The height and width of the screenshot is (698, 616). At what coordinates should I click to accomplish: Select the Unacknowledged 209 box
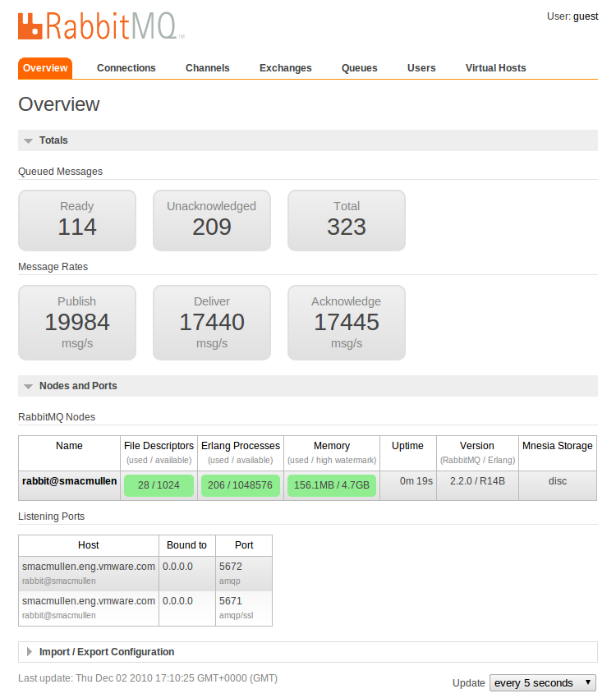pyautogui.click(x=212, y=220)
